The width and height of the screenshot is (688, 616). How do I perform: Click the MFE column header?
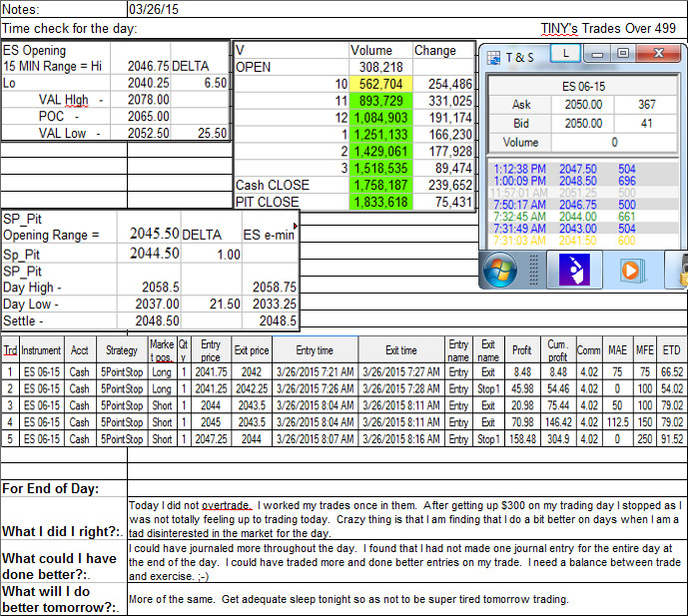644,350
